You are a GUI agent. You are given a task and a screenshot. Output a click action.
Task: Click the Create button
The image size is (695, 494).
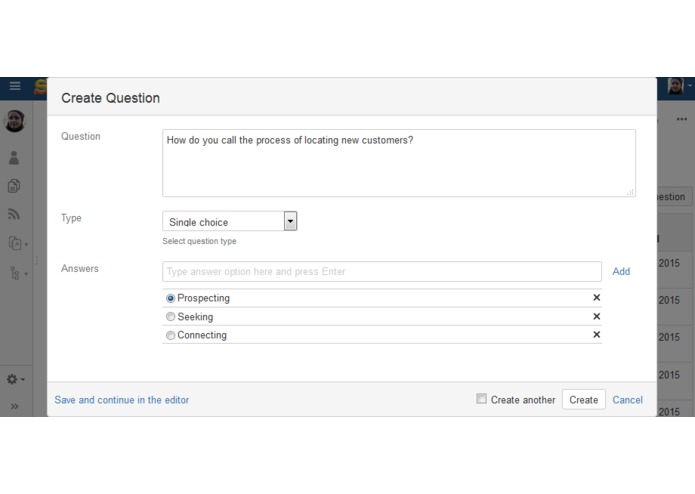pyautogui.click(x=583, y=400)
